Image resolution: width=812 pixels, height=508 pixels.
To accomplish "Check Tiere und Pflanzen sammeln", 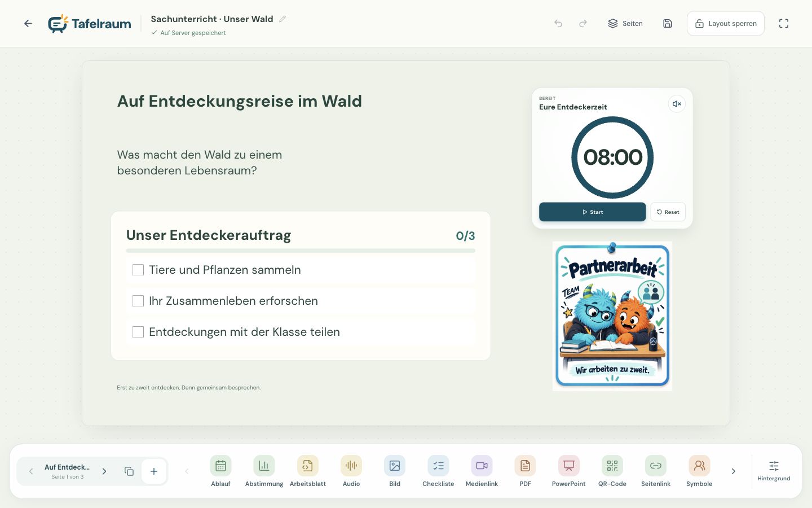I will [x=138, y=270].
